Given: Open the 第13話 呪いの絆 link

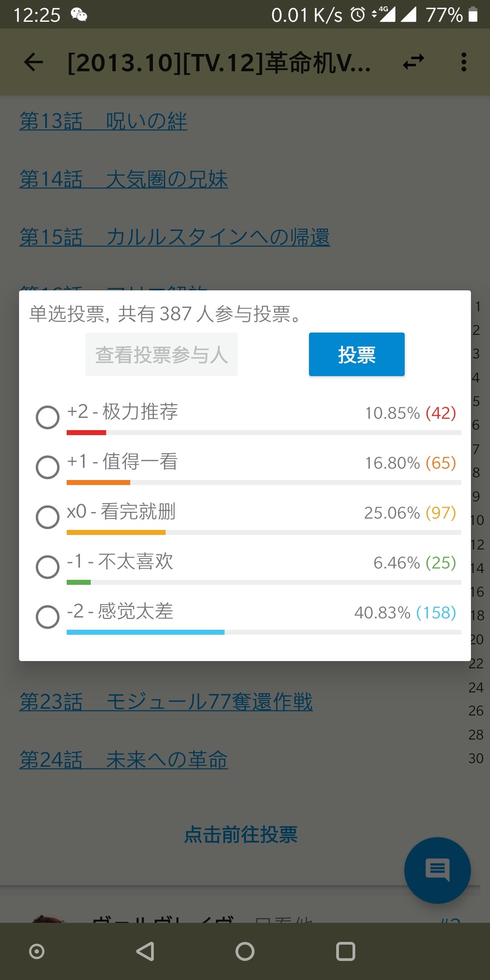Looking at the screenshot, I should coord(103,121).
